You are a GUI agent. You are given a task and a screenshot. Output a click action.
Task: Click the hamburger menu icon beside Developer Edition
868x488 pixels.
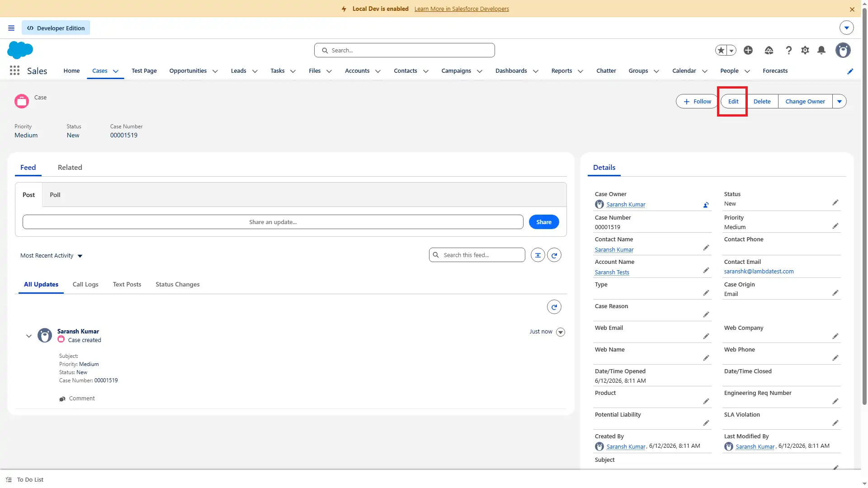(11, 28)
